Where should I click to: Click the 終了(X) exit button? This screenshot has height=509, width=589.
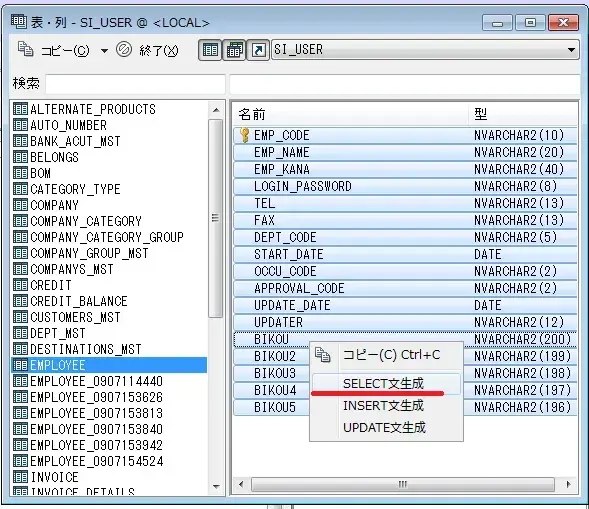point(147,50)
